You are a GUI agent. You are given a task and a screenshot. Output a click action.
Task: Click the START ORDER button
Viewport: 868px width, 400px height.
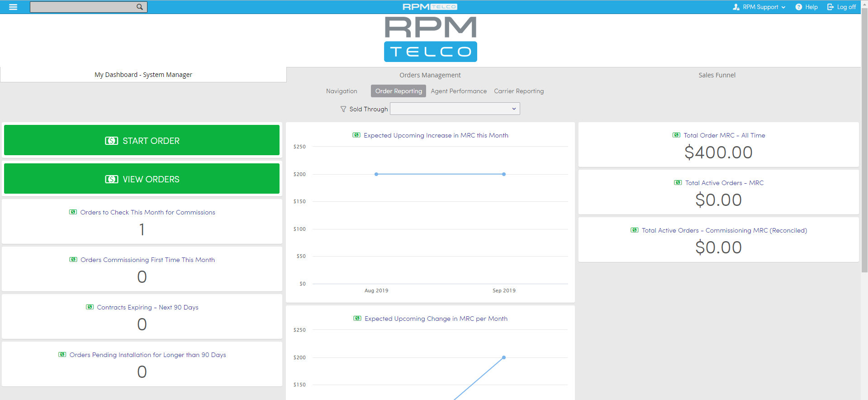click(142, 140)
